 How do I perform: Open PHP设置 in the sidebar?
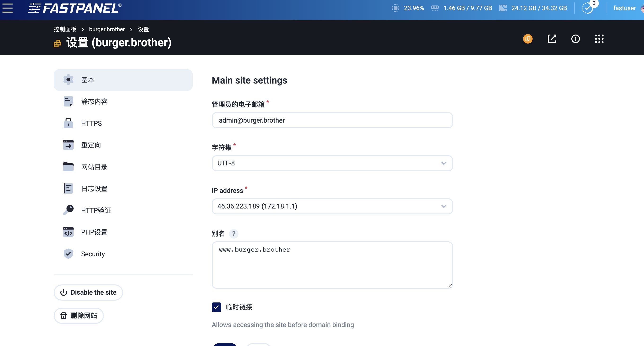point(94,232)
